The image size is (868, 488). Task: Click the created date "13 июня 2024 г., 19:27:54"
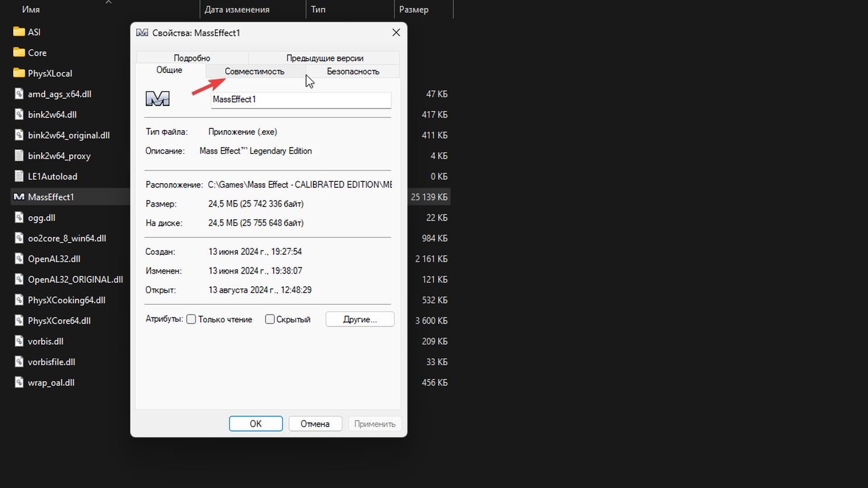click(255, 251)
